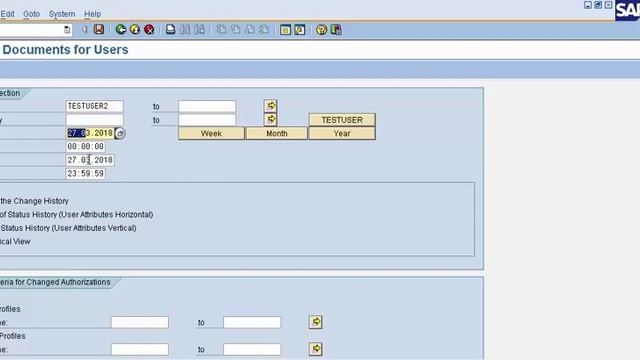Click the lower to-date field 27.03.2018

[90, 160]
